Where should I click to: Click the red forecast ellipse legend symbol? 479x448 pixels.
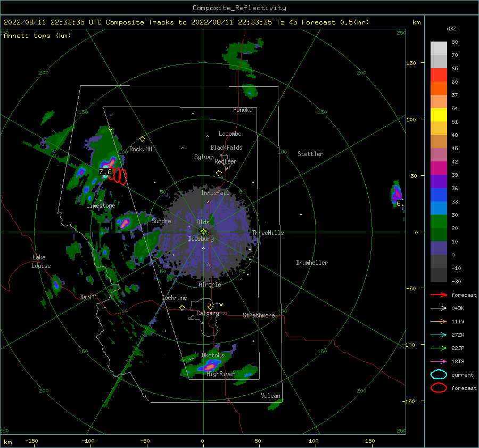(439, 388)
